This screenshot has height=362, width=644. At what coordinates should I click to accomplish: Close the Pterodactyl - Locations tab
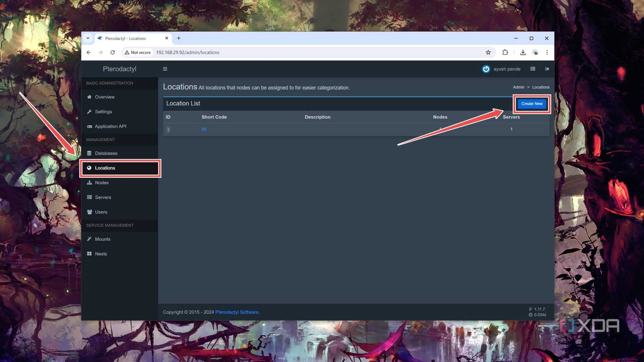point(167,38)
